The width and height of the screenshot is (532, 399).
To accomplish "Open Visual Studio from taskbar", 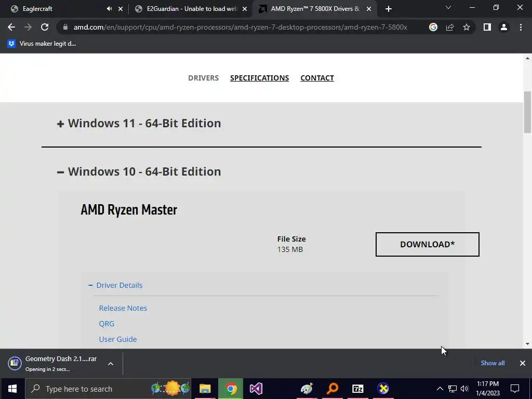I will point(256,389).
